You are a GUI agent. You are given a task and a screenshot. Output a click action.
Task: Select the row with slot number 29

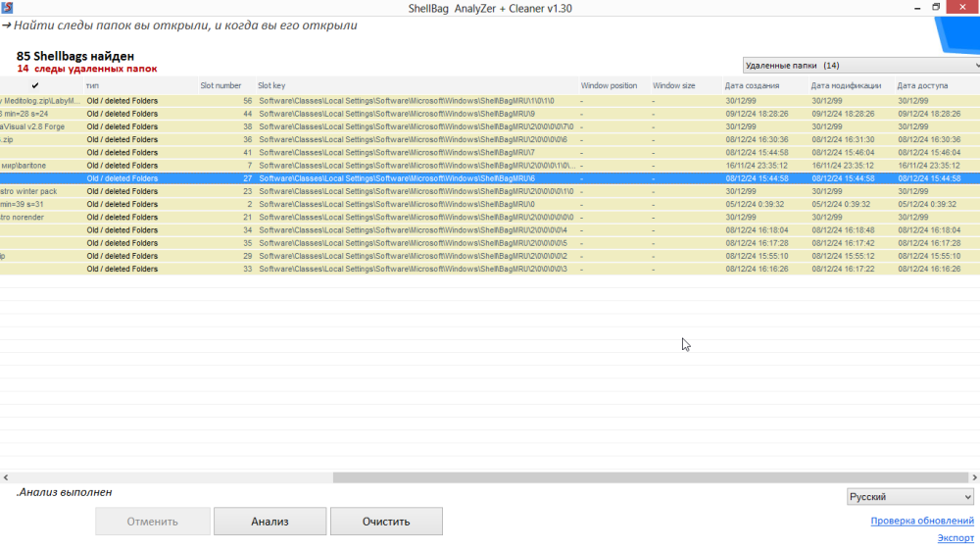pos(490,256)
